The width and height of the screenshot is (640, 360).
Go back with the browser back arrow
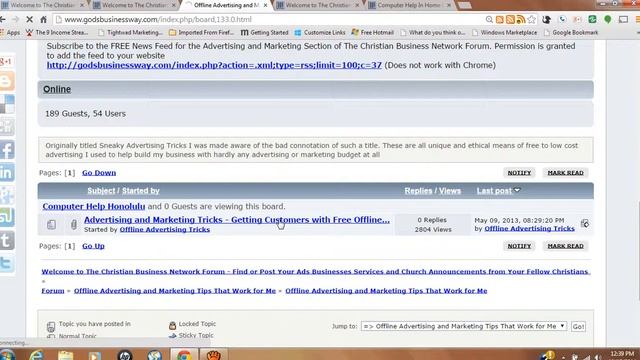(3, 19)
